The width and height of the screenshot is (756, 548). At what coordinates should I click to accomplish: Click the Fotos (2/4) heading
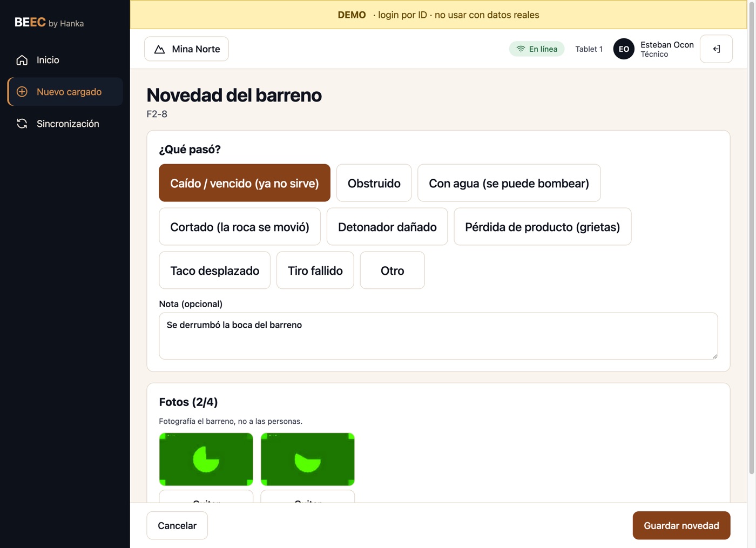[x=188, y=402]
